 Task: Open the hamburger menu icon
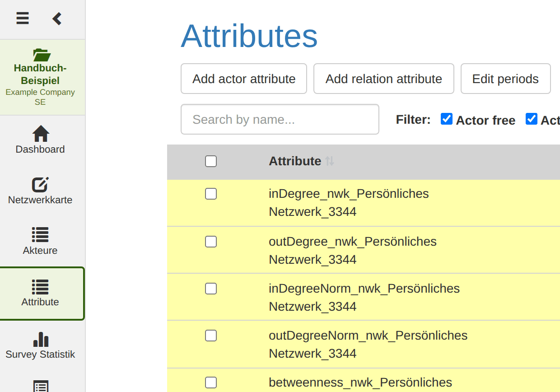coord(23,19)
